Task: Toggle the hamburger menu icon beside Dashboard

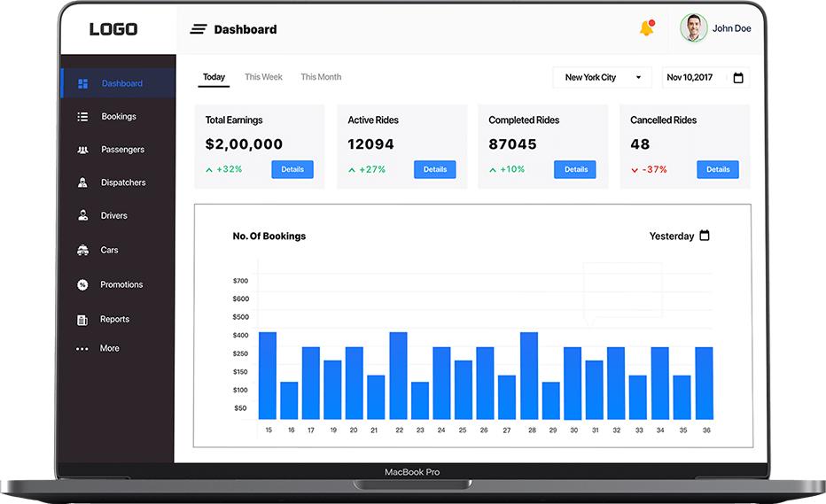Action: (x=199, y=29)
